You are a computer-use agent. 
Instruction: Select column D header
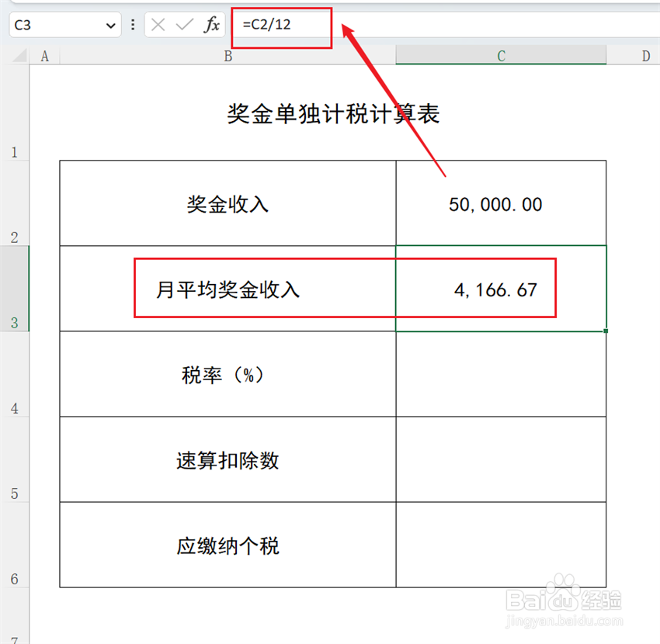click(645, 55)
